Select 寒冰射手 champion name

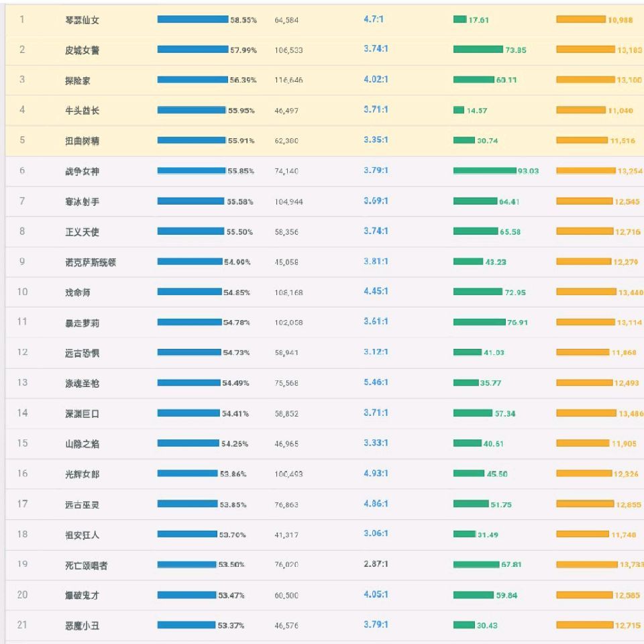coord(82,202)
